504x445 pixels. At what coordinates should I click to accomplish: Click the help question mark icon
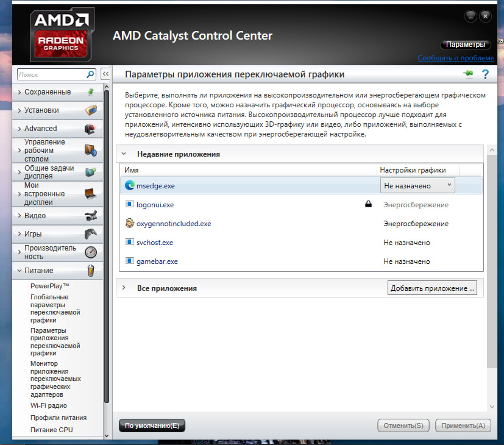click(x=486, y=74)
